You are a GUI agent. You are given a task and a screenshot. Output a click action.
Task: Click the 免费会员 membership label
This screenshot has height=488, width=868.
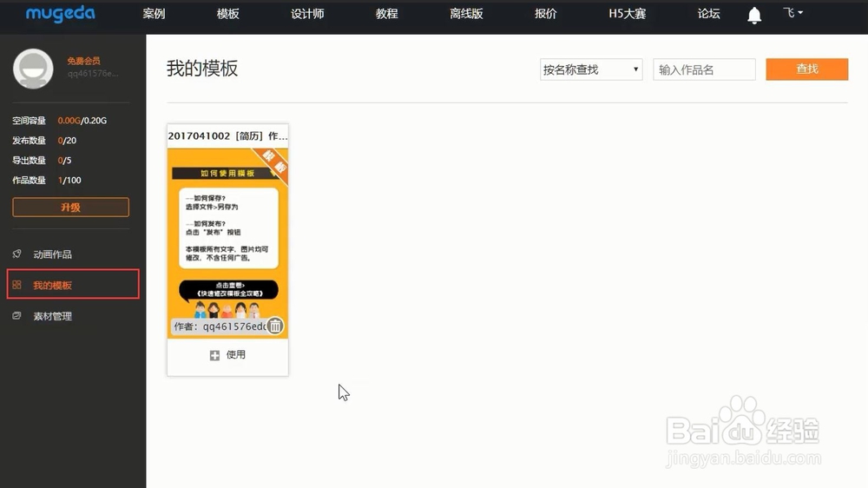click(83, 61)
